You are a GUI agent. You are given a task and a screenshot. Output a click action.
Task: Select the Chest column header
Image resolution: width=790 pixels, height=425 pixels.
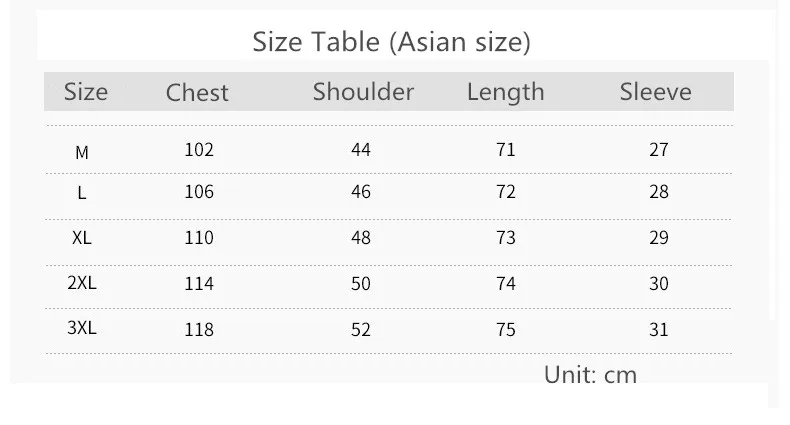coord(197,93)
